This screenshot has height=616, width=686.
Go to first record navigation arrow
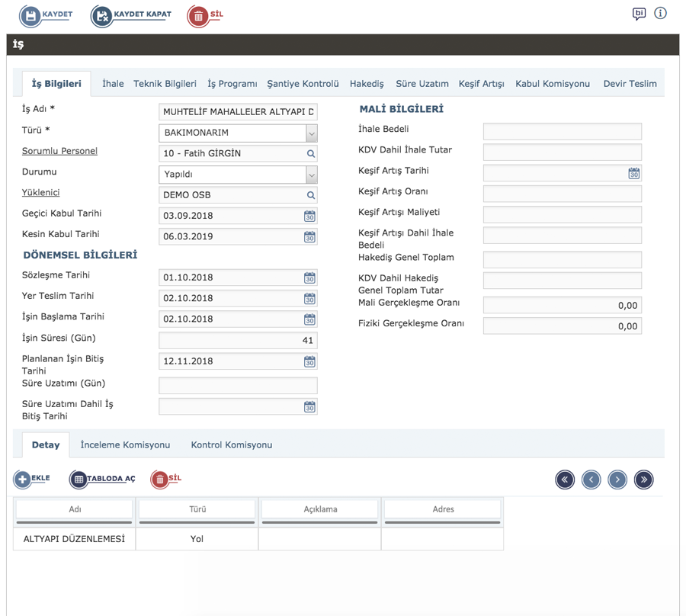coord(565,480)
